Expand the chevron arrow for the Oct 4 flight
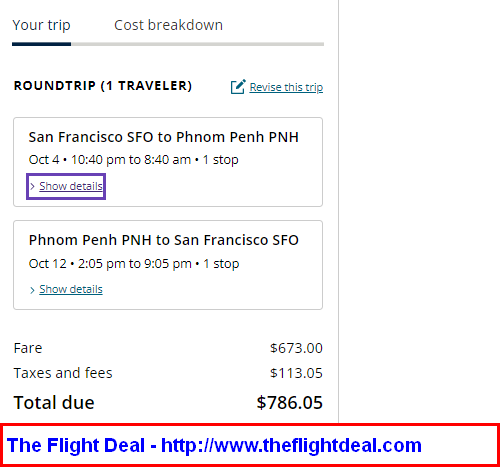 [32, 187]
